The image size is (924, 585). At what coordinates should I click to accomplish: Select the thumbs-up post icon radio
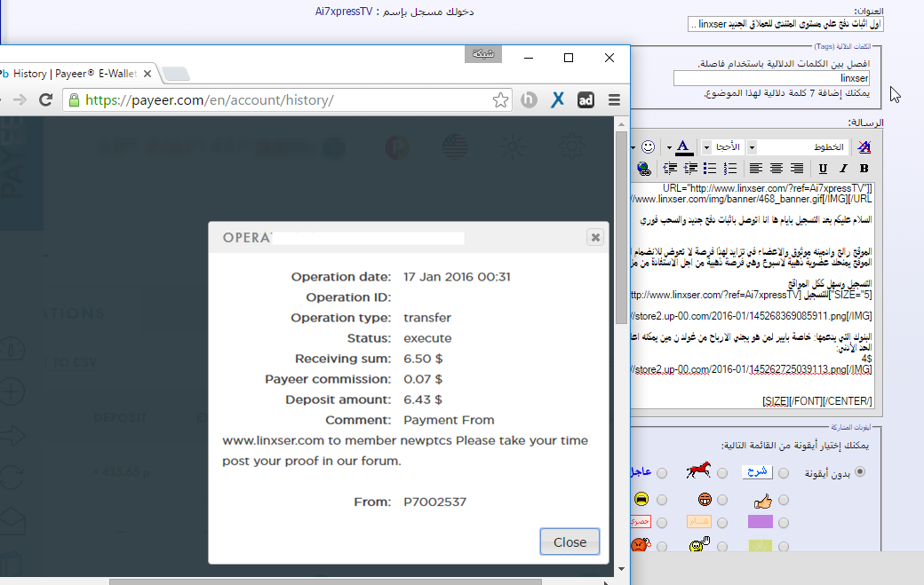click(x=783, y=500)
